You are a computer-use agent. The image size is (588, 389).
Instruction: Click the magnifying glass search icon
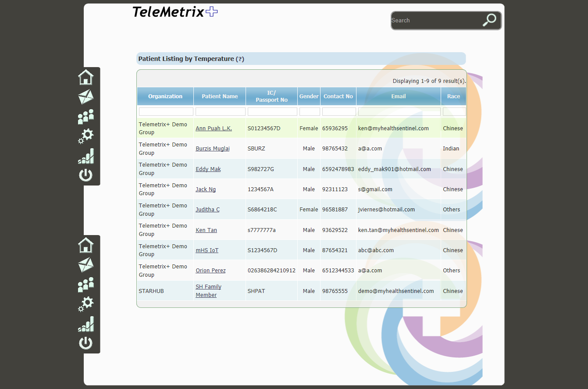tap(489, 20)
